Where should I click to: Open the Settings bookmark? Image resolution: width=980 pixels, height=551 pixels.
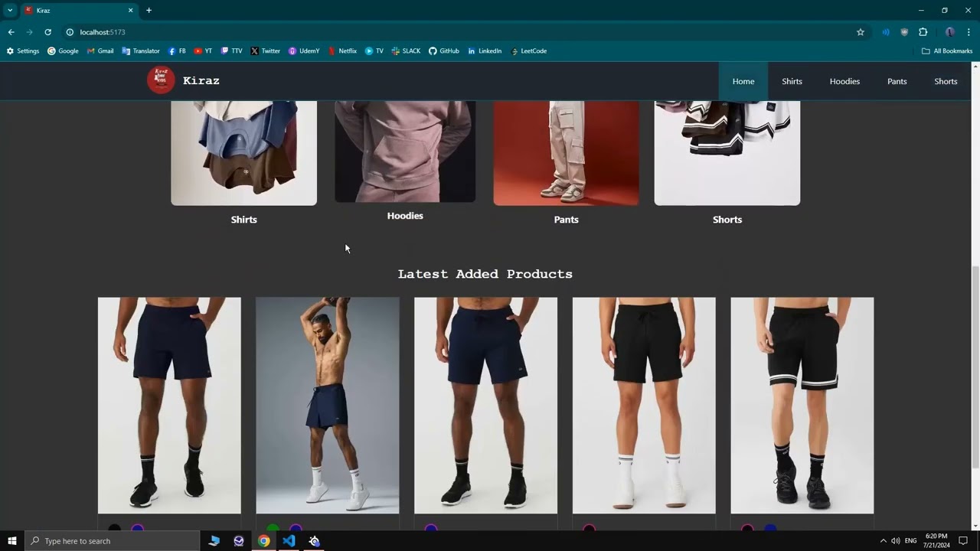[23, 51]
